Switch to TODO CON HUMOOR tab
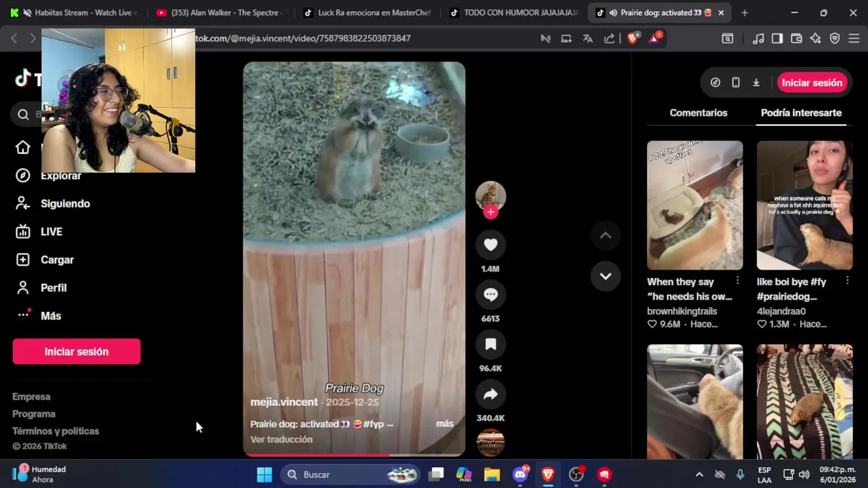The width and height of the screenshot is (868, 488). point(514,12)
